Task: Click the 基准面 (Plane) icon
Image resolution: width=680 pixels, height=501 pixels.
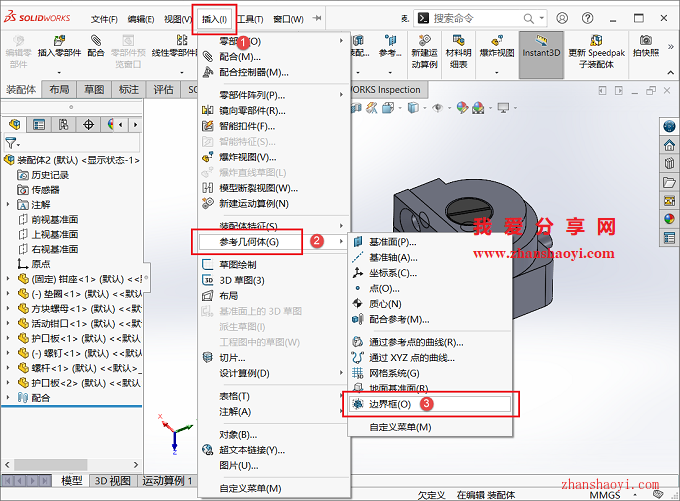Action: (x=358, y=242)
